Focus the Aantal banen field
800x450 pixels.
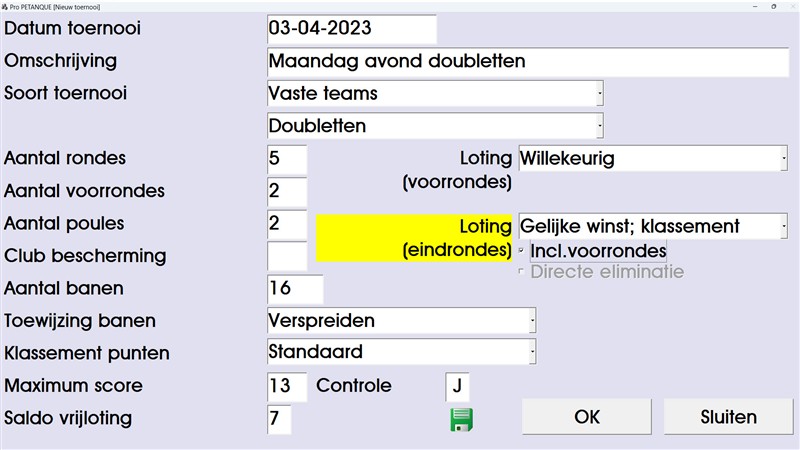(x=295, y=289)
